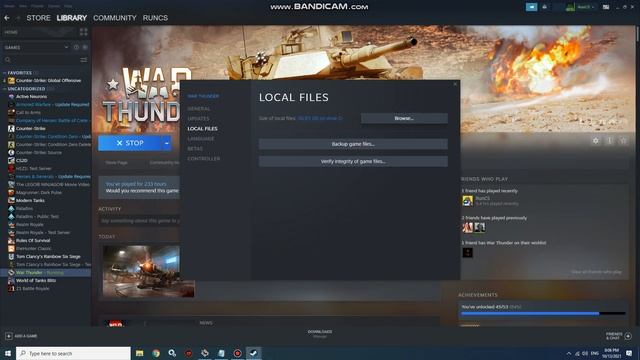Open the STORE tab

[38, 18]
